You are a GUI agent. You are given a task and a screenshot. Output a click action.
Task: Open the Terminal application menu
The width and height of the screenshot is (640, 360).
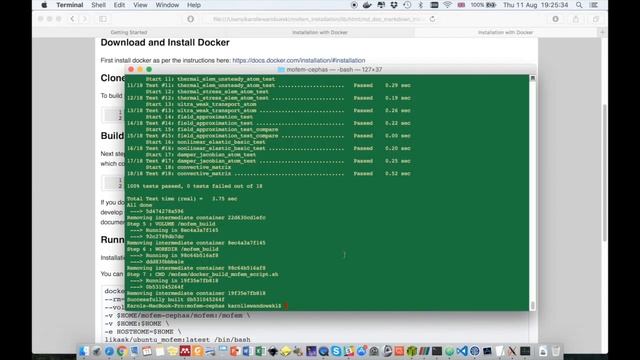point(70,5)
